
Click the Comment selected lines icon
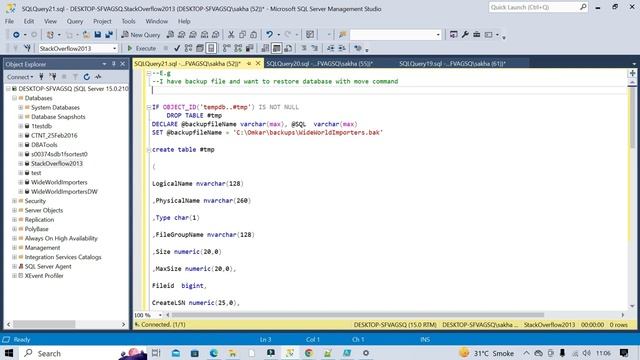tap(304, 48)
